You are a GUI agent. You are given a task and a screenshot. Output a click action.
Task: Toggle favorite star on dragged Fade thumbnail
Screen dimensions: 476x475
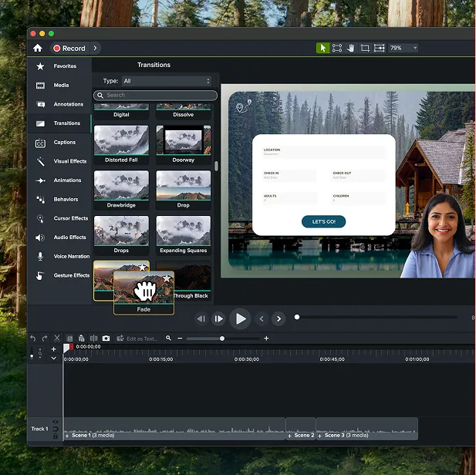[167, 278]
